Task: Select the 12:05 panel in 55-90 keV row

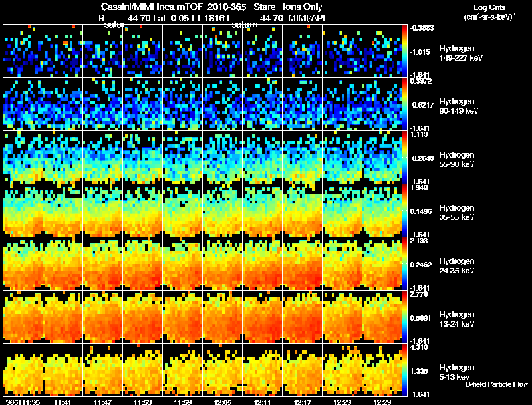Action: click(223, 157)
